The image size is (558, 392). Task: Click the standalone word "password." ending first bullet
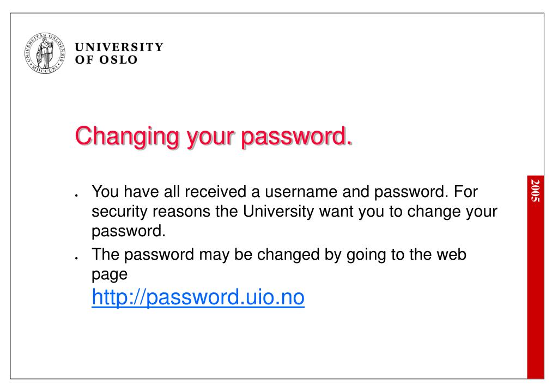pos(129,231)
